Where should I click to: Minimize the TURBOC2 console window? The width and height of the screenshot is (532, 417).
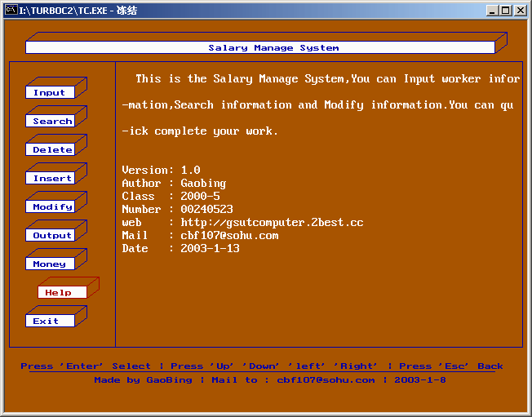point(492,10)
